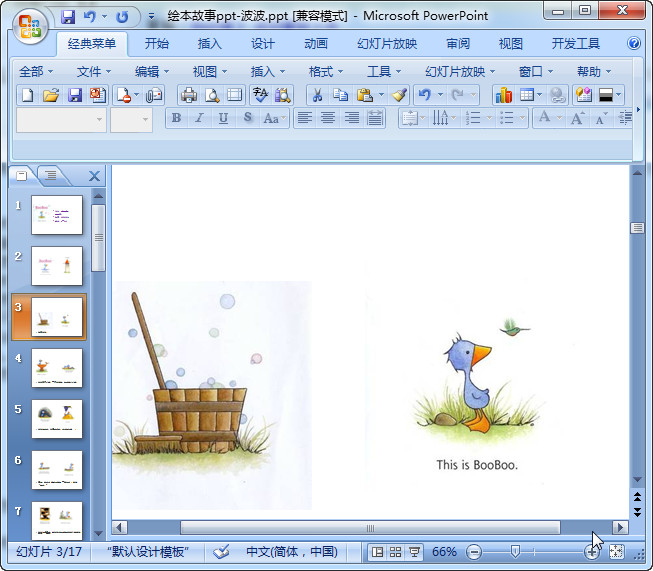This screenshot has width=653, height=571.
Task: Open the font name combo box
Action: coord(61,120)
